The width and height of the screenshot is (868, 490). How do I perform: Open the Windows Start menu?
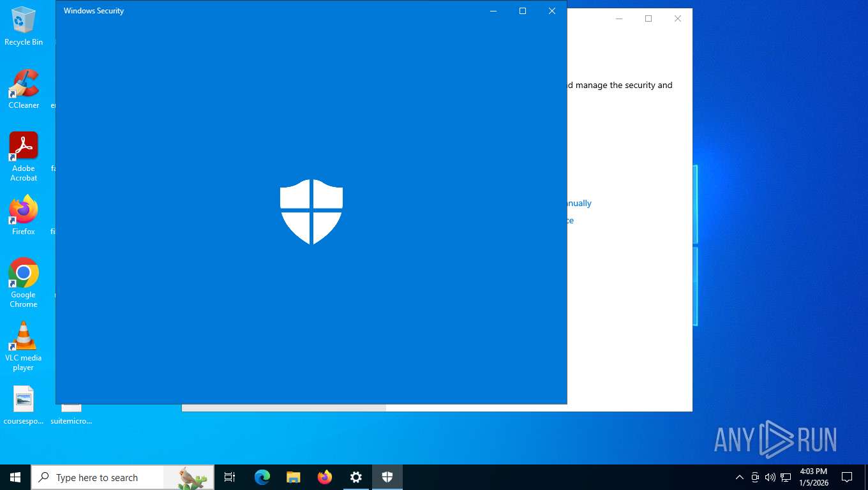coord(15,477)
